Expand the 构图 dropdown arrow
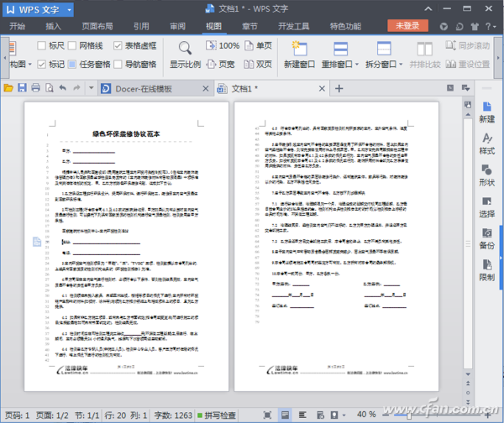The height and width of the screenshot is (423, 504). tap(30, 65)
